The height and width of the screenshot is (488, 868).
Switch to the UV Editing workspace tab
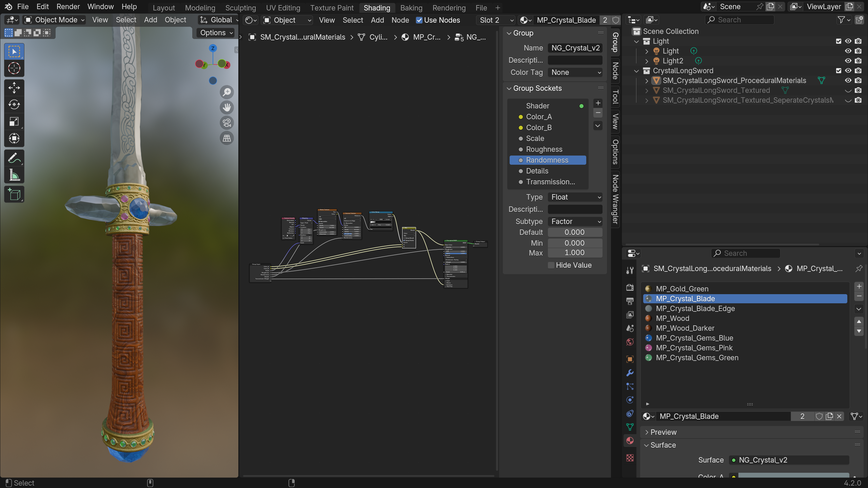tap(283, 7)
